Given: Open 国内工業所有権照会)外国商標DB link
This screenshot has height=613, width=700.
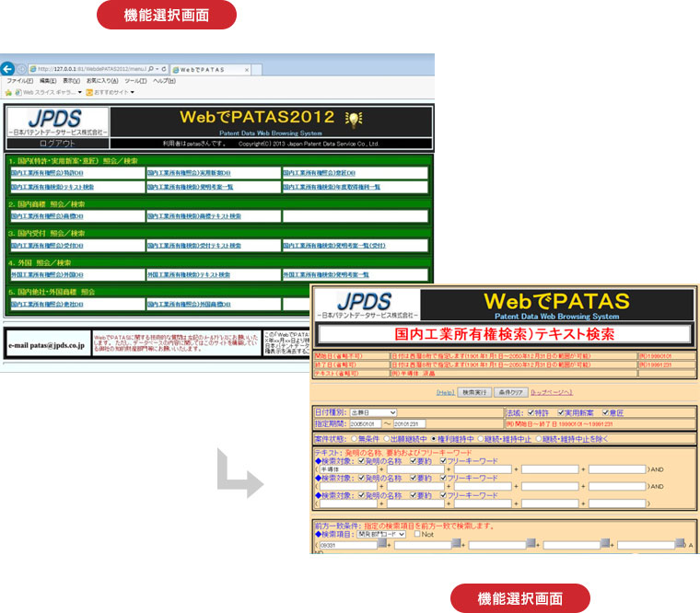Looking at the screenshot, I should pos(189,305).
